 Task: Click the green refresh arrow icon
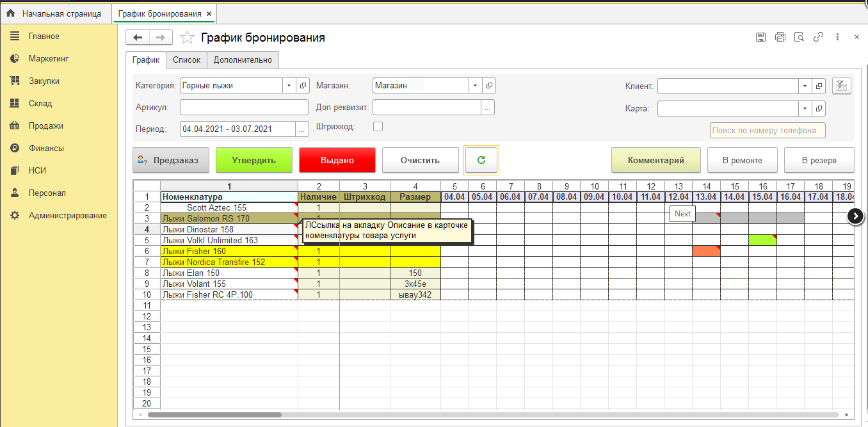tap(481, 160)
